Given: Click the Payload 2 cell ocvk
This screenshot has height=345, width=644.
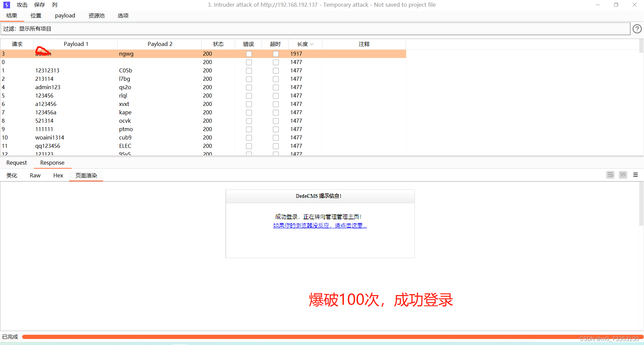Looking at the screenshot, I should [125, 121].
